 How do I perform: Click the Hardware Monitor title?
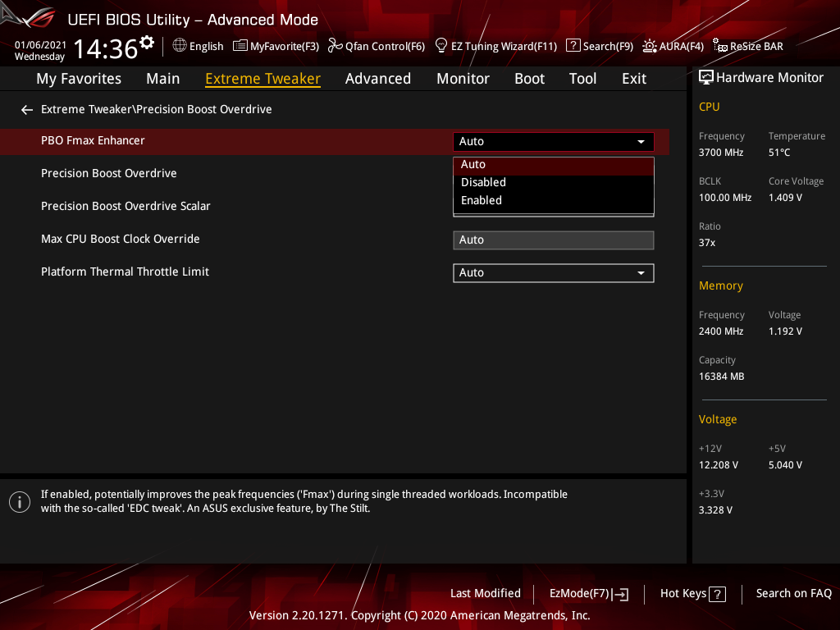[x=769, y=78]
